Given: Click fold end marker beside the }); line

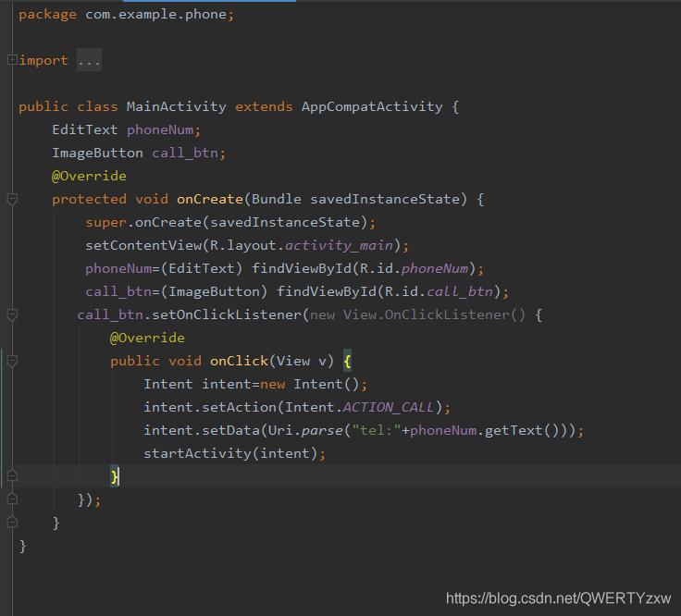Looking at the screenshot, I should click(12, 499).
